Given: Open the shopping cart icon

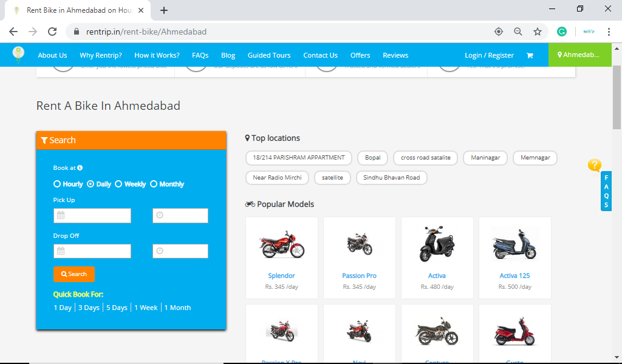Looking at the screenshot, I should (x=530, y=55).
